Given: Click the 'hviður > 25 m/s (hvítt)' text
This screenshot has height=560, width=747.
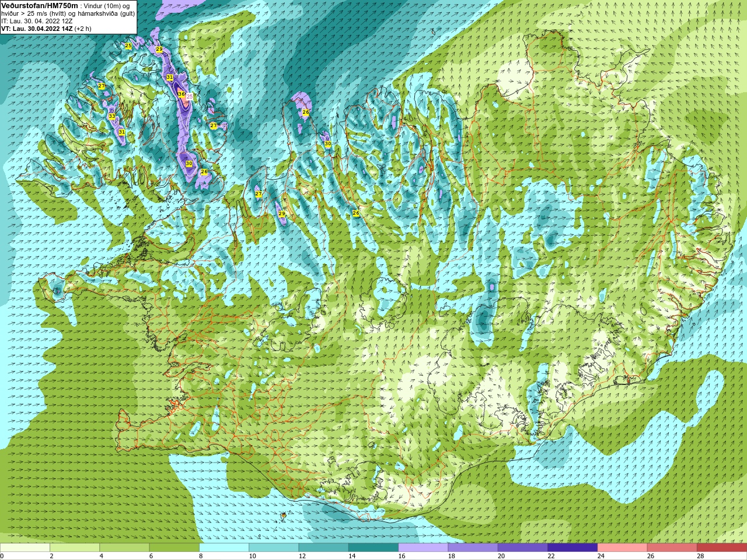Looking at the screenshot, I should point(33,13).
